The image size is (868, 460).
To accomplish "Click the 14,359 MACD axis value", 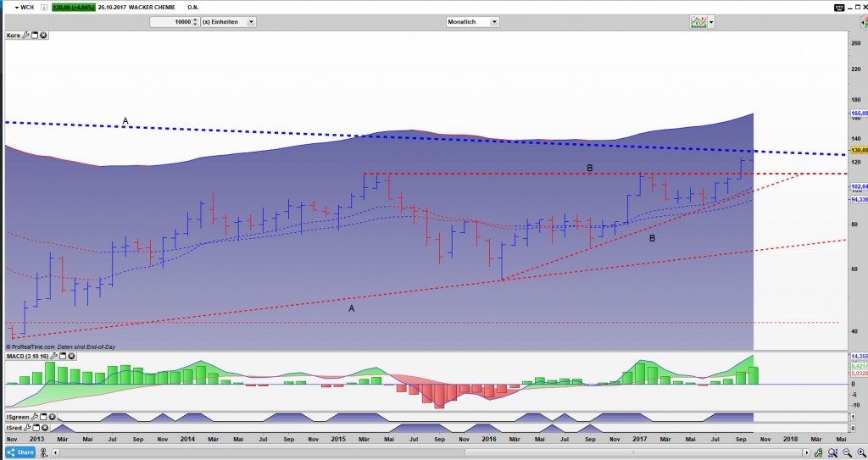I will (x=859, y=356).
